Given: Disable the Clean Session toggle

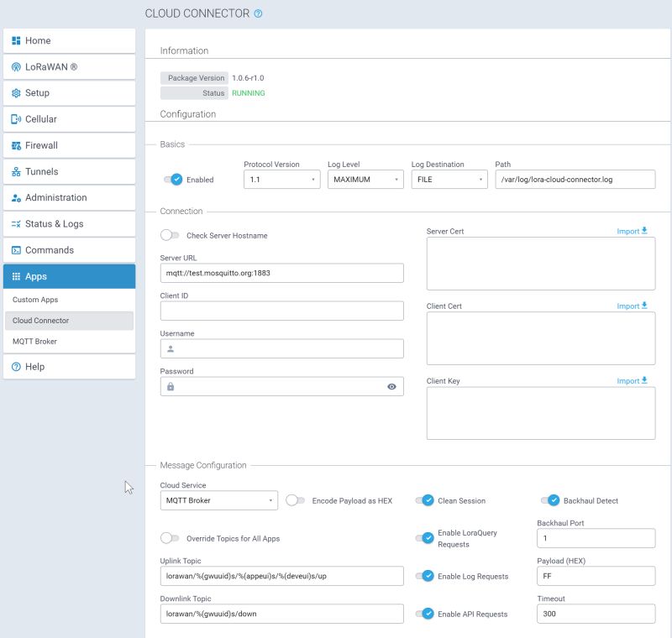Looking at the screenshot, I should (x=428, y=499).
